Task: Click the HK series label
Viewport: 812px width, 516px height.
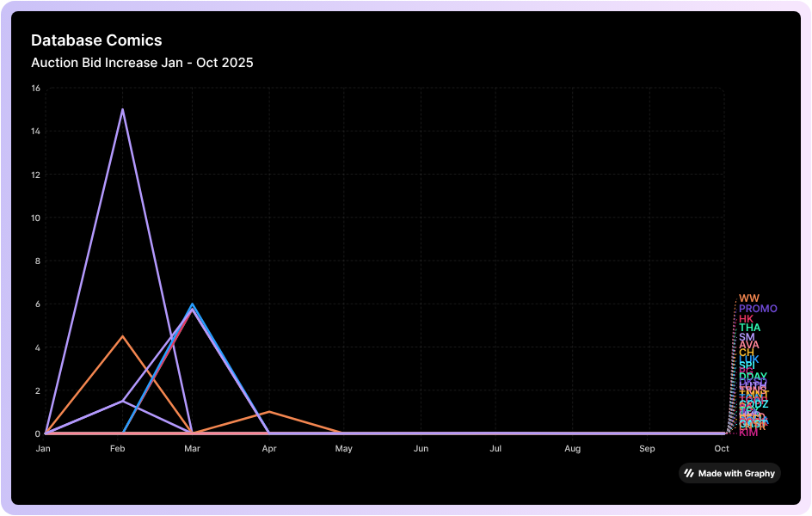Action: tap(746, 319)
